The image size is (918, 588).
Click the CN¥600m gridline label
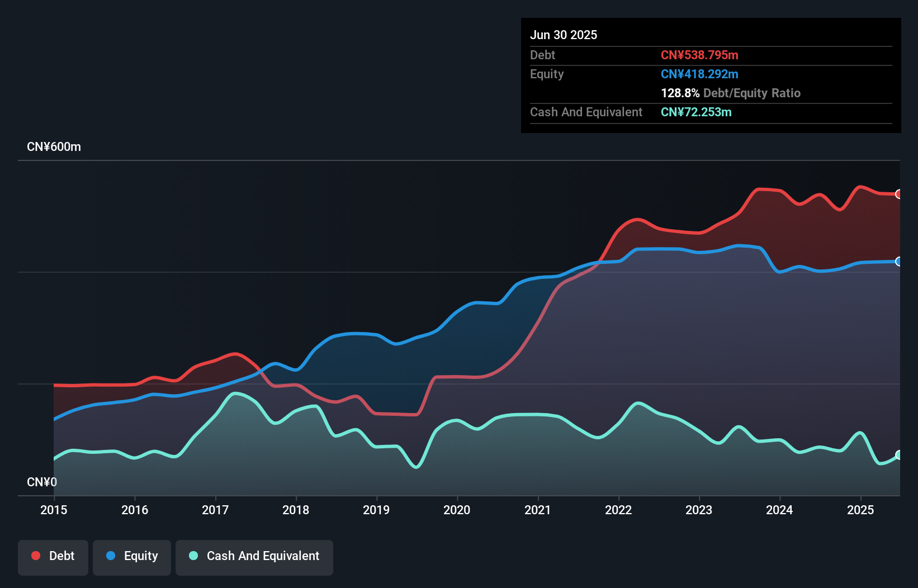(x=54, y=146)
